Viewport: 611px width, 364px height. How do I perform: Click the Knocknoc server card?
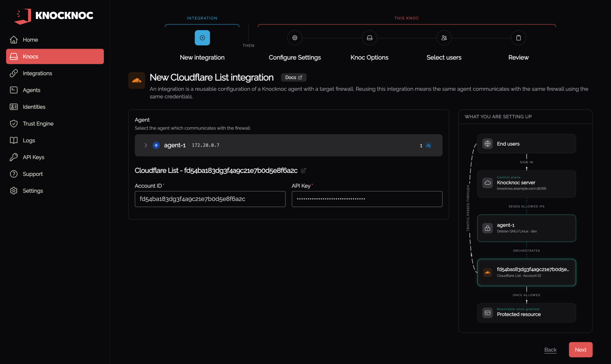click(x=527, y=184)
